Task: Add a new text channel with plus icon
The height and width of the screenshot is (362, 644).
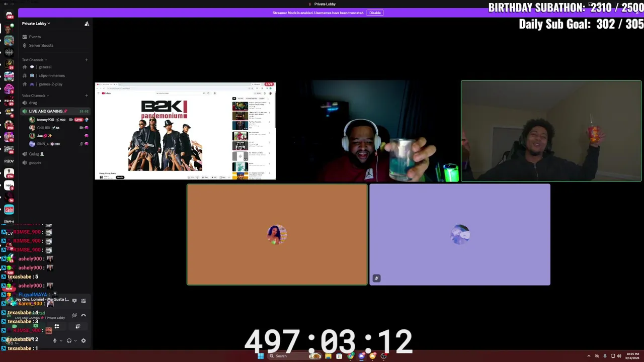Action: point(86,60)
